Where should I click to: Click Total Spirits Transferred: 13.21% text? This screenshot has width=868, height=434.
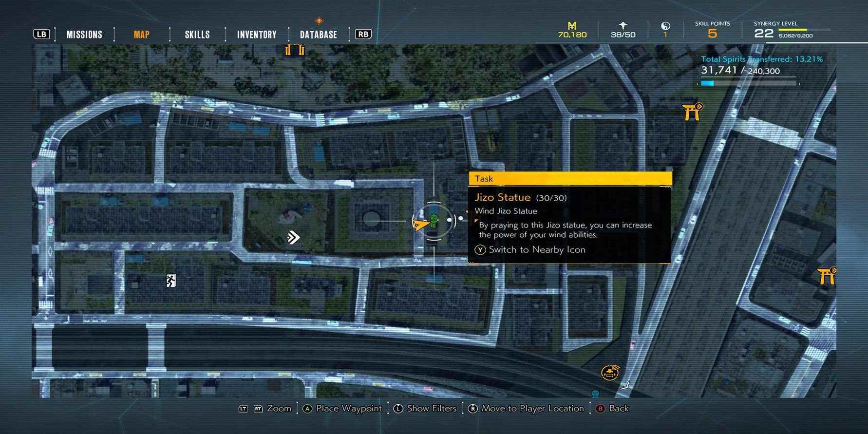point(762,59)
